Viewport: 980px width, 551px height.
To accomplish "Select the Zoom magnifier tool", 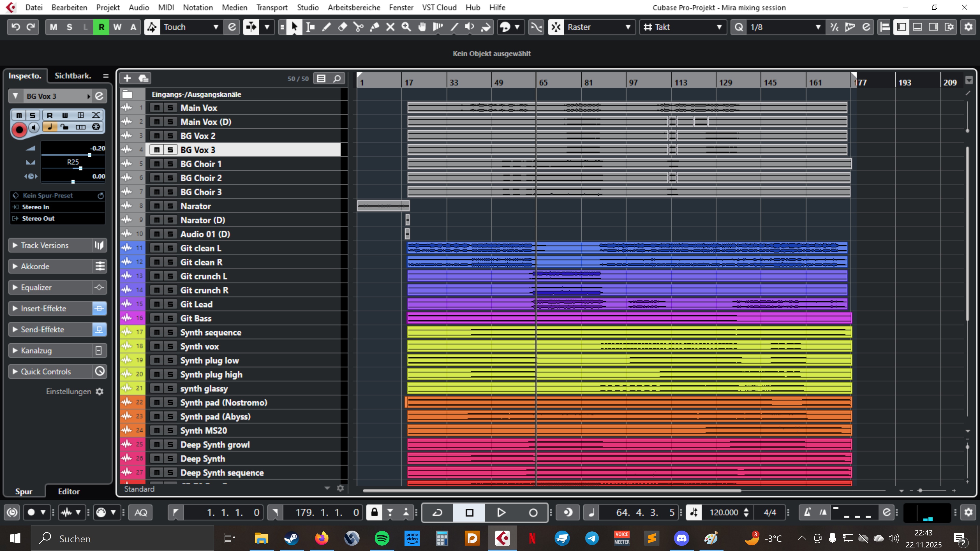I will tap(406, 27).
